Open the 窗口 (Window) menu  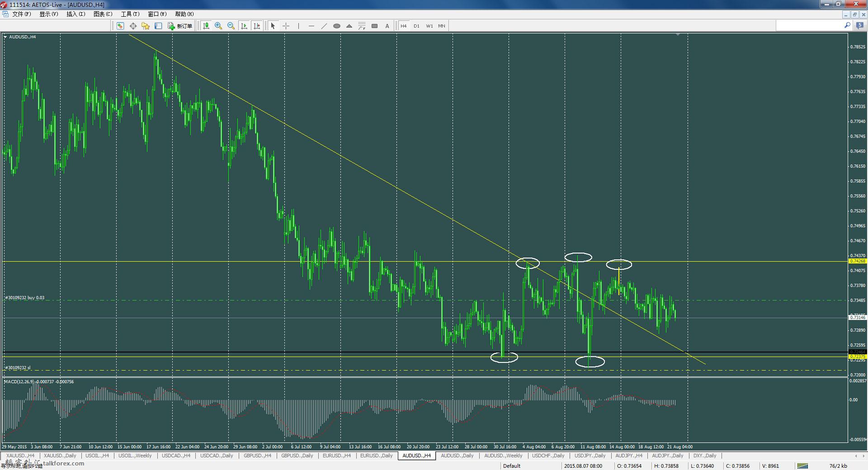pos(157,14)
